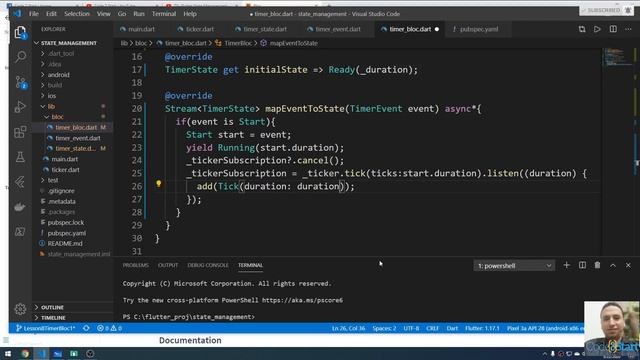The height and width of the screenshot is (360, 640).
Task: Open the Docker view in activity bar
Action: click(x=20, y=207)
